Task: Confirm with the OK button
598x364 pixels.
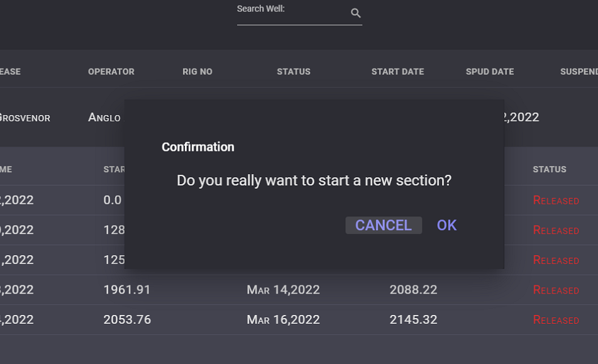Action: [x=446, y=225]
